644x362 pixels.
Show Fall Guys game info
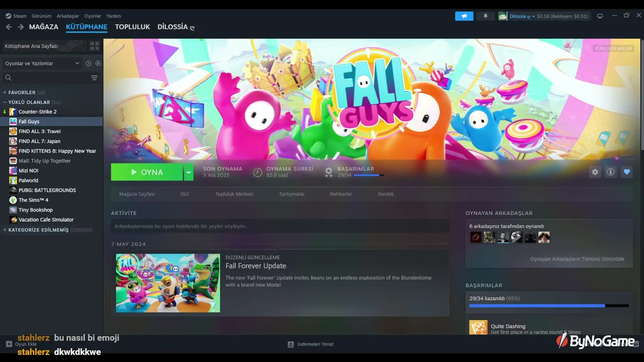[x=611, y=172]
